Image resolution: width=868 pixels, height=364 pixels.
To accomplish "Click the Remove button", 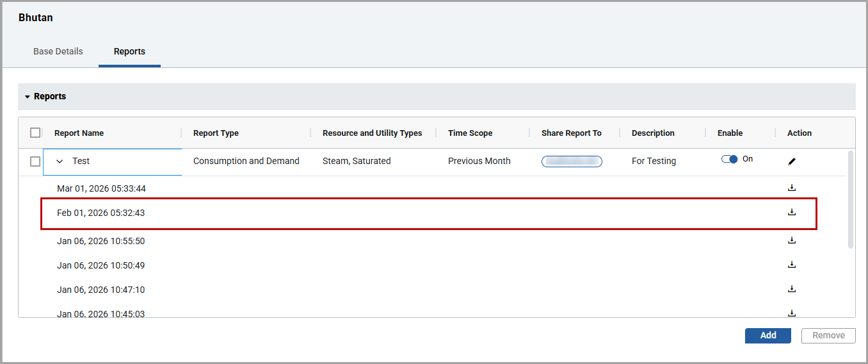I will coord(828,335).
